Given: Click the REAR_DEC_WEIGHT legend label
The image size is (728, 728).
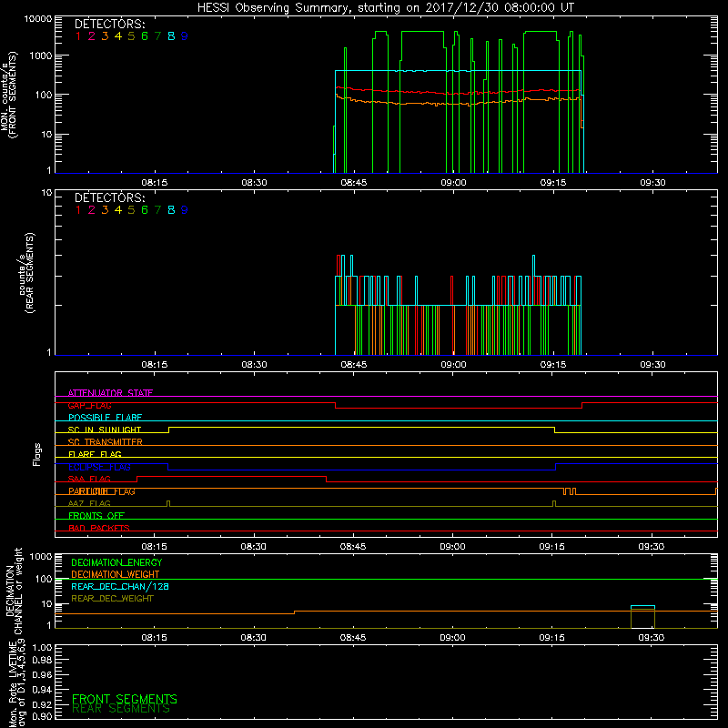Looking at the screenshot, I should pos(112,599).
